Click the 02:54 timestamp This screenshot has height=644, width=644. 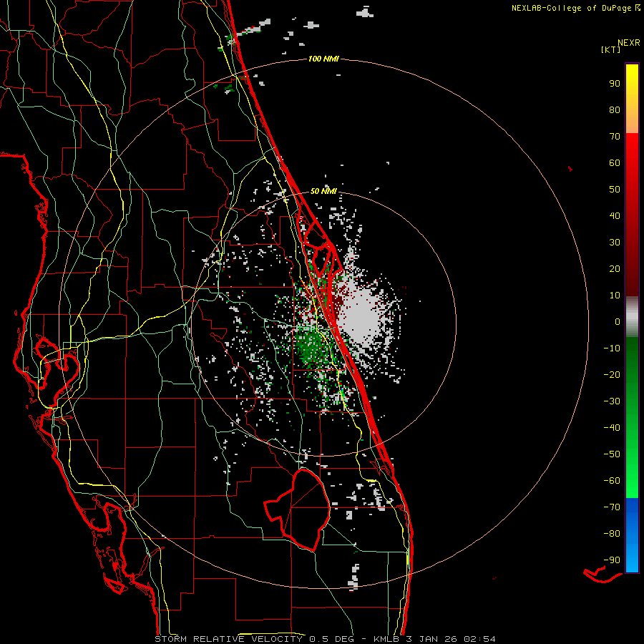(x=479, y=639)
